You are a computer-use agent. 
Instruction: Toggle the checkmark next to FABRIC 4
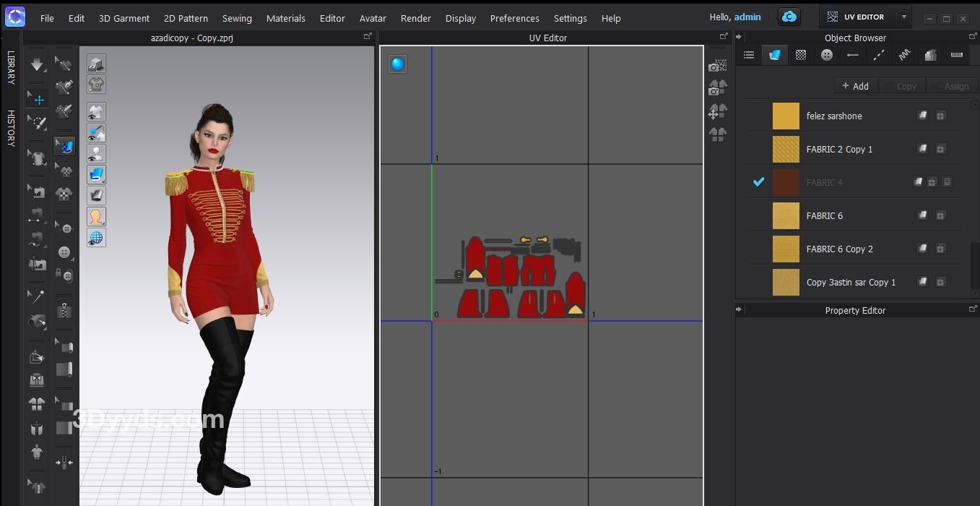coord(758,182)
